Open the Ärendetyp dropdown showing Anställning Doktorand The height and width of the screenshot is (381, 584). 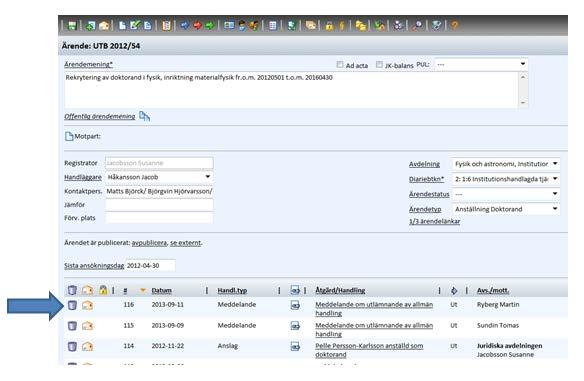pyautogui.click(x=505, y=209)
